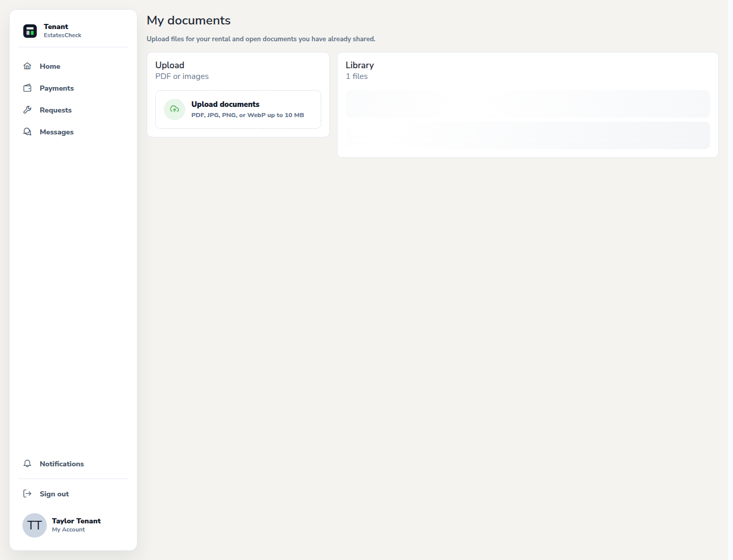Click the first loading row in Library
733x560 pixels.
[x=528, y=104]
